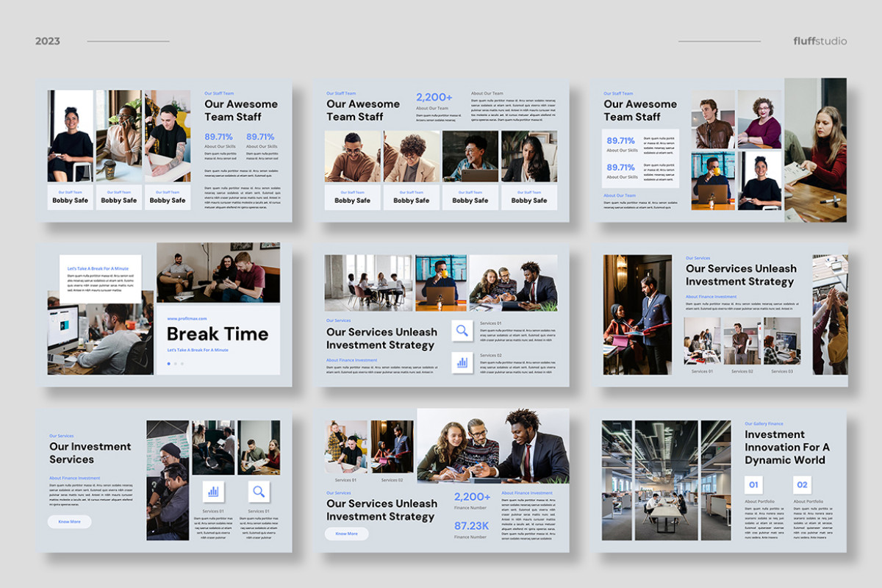Click the fluffstudio logo in the header
Screen dimensions: 882x588
click(820, 41)
